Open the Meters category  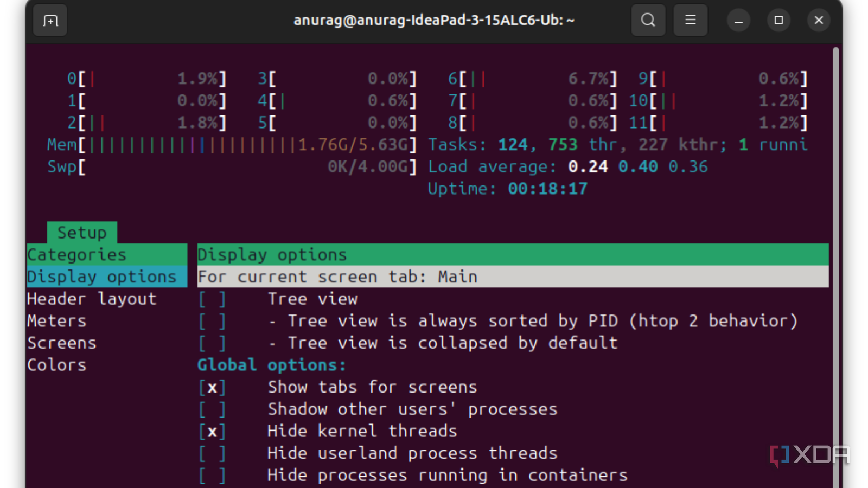[x=57, y=322]
